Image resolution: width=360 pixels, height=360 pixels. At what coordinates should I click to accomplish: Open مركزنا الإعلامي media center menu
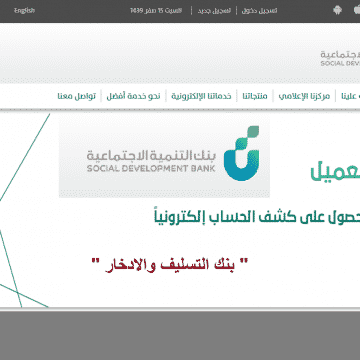[x=304, y=96]
